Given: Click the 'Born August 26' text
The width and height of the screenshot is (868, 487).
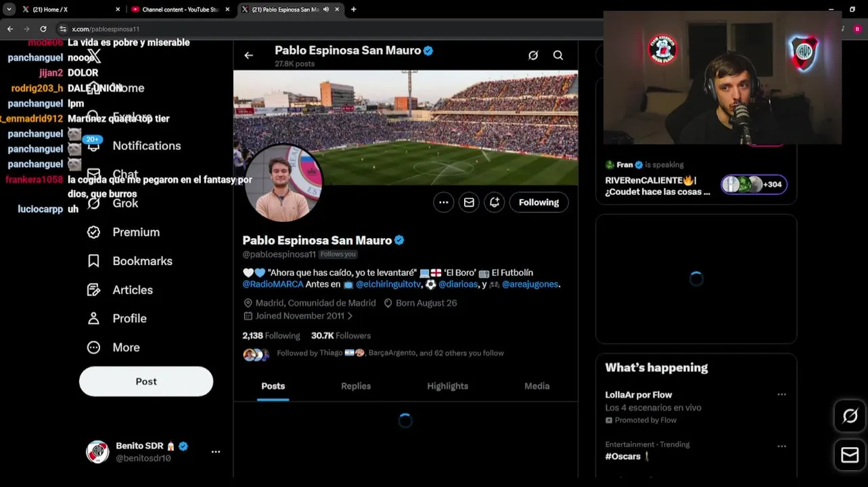Looking at the screenshot, I should click(x=426, y=303).
